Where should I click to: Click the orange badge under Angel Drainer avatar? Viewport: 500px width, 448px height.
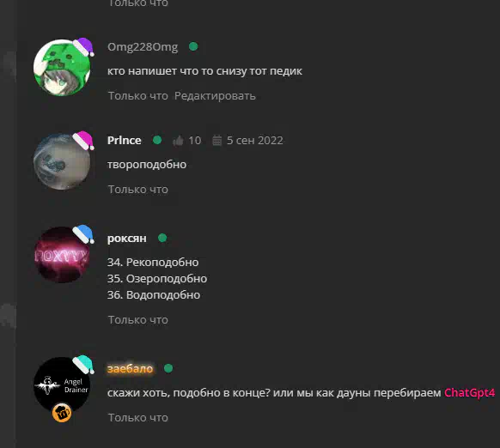[62, 413]
